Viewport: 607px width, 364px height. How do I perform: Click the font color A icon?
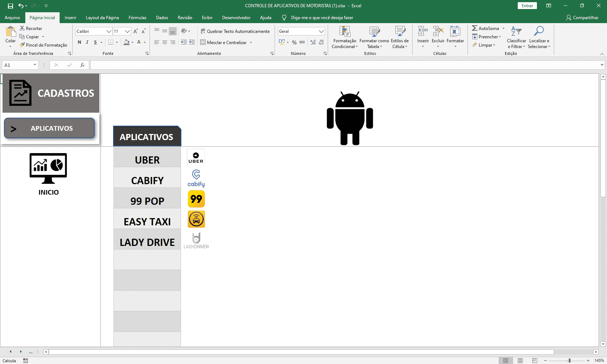pos(139,42)
